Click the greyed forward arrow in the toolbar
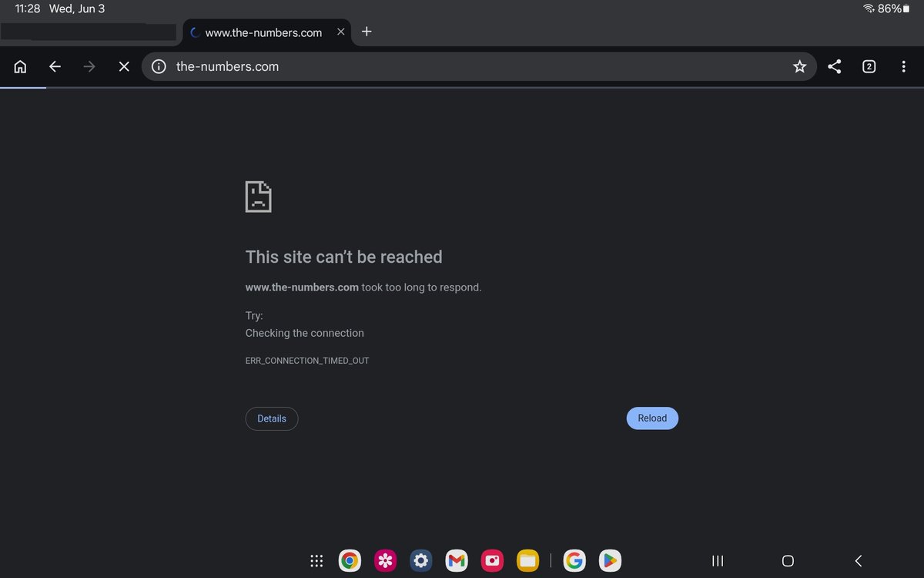 pos(89,66)
